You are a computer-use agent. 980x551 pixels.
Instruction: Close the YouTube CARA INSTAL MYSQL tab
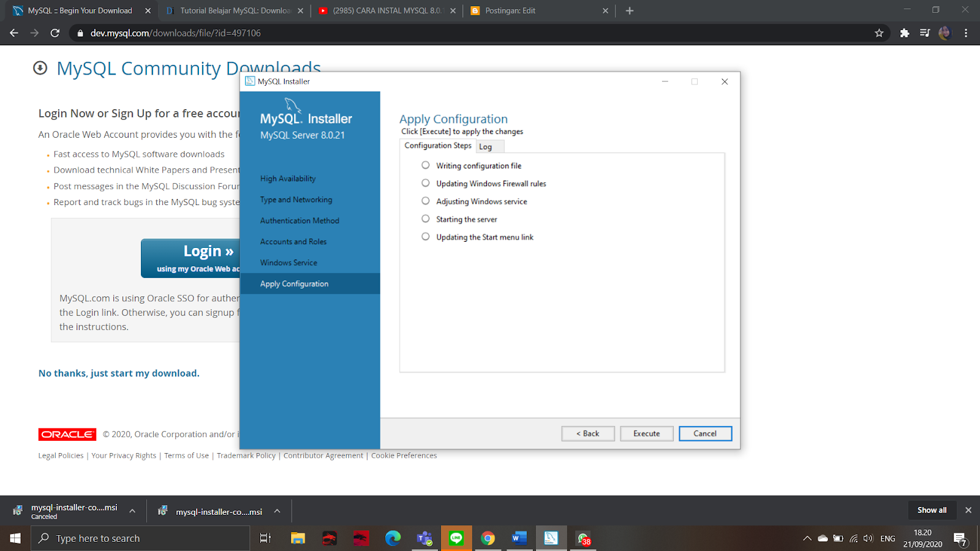453,10
